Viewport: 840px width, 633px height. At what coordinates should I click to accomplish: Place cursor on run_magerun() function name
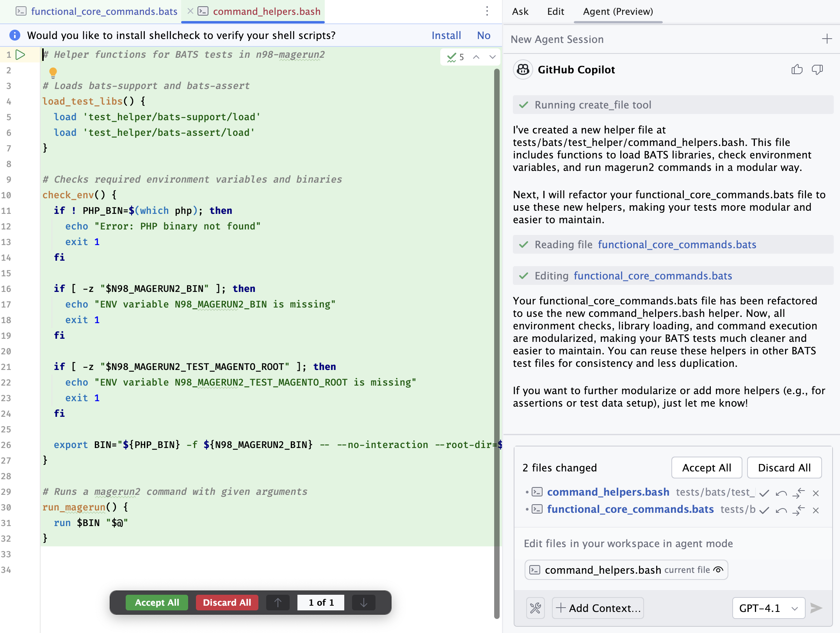pyautogui.click(x=74, y=507)
